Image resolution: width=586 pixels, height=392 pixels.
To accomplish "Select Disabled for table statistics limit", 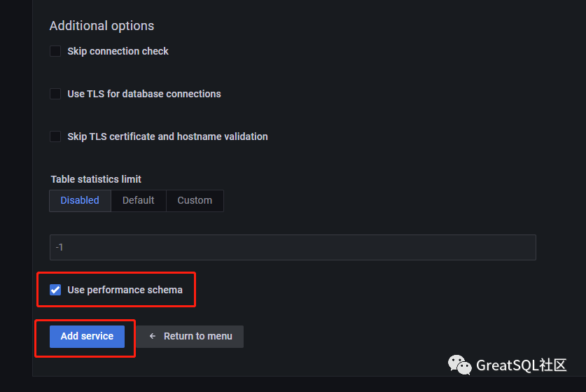I will (80, 200).
